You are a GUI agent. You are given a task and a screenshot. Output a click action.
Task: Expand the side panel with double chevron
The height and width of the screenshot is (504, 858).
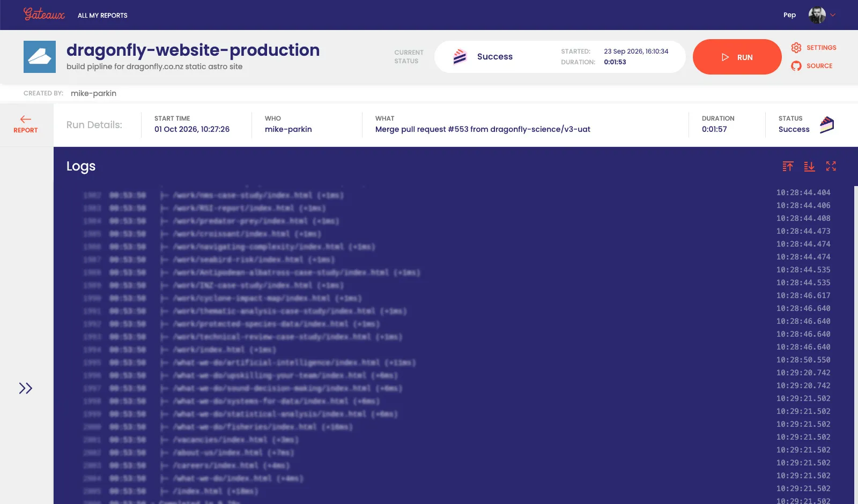point(26,388)
